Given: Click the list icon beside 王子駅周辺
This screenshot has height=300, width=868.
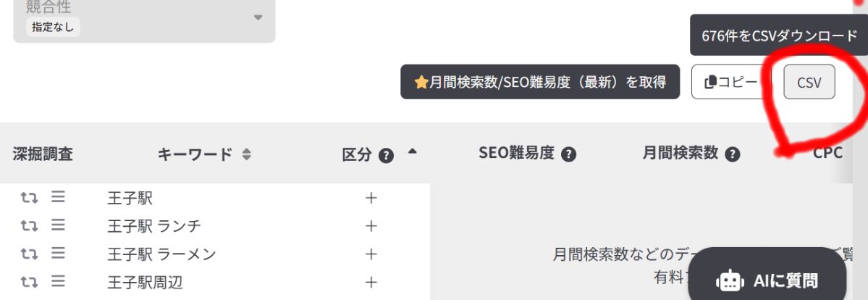Looking at the screenshot, I should pos(58,281).
